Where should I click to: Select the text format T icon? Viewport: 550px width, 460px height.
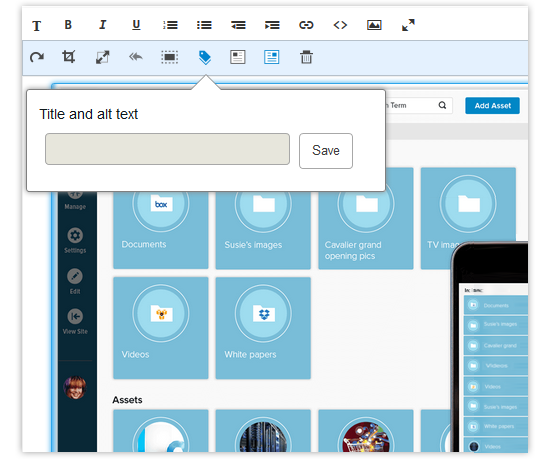click(x=36, y=26)
